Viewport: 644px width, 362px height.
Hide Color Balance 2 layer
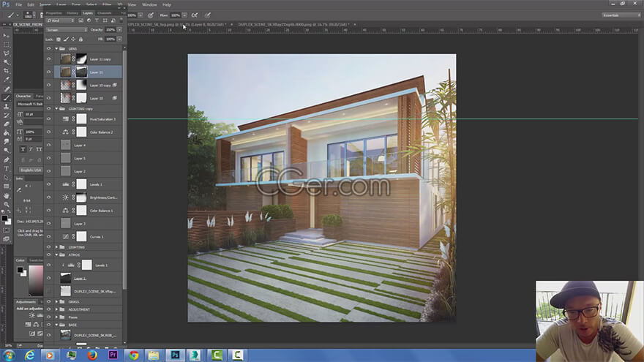click(x=48, y=132)
